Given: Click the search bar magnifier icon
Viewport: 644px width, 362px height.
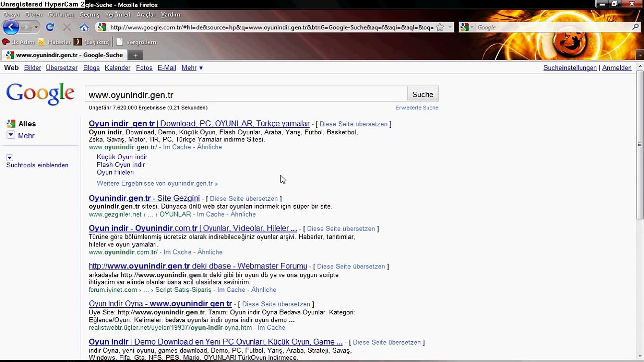Looking at the screenshot, I should tap(635, 27).
